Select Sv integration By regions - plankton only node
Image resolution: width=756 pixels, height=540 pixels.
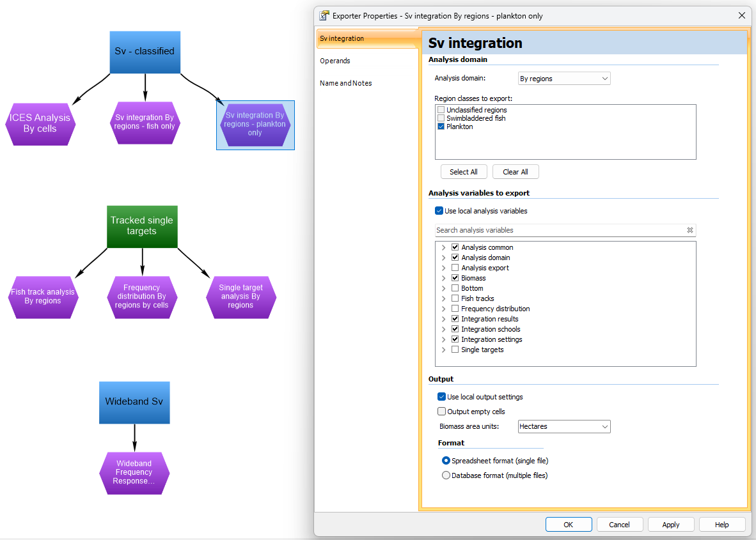point(255,125)
